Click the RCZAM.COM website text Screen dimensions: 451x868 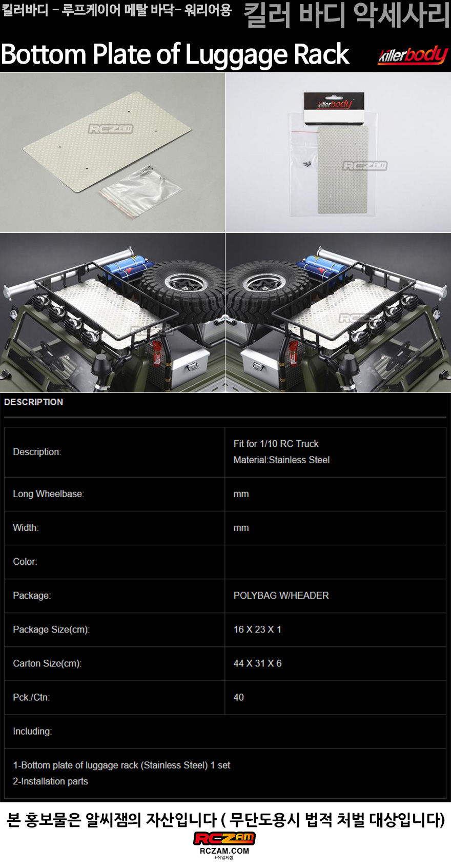[x=224, y=851]
